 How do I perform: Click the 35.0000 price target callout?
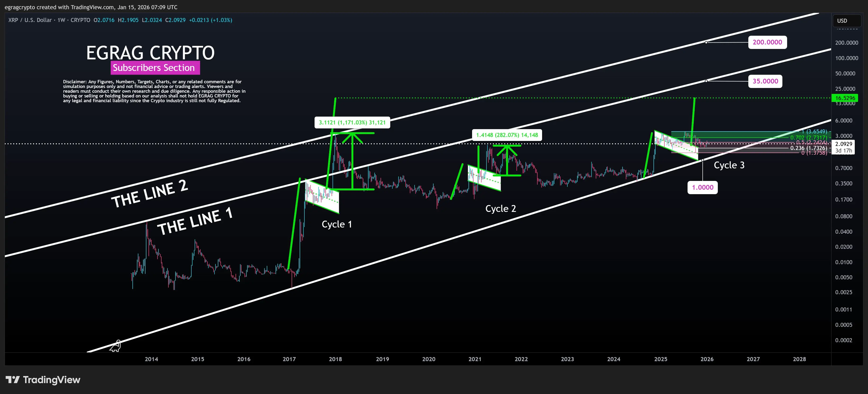tap(765, 81)
